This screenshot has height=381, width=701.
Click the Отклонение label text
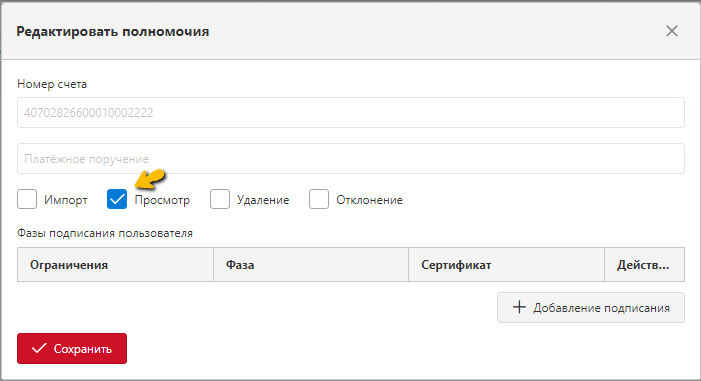pos(369,200)
